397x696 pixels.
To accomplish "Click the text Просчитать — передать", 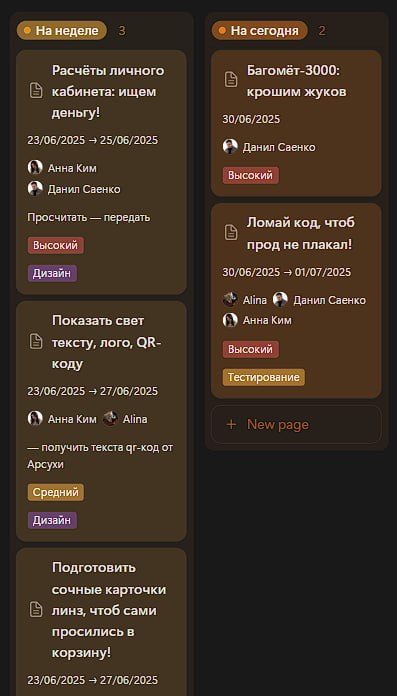I will coord(89,218).
